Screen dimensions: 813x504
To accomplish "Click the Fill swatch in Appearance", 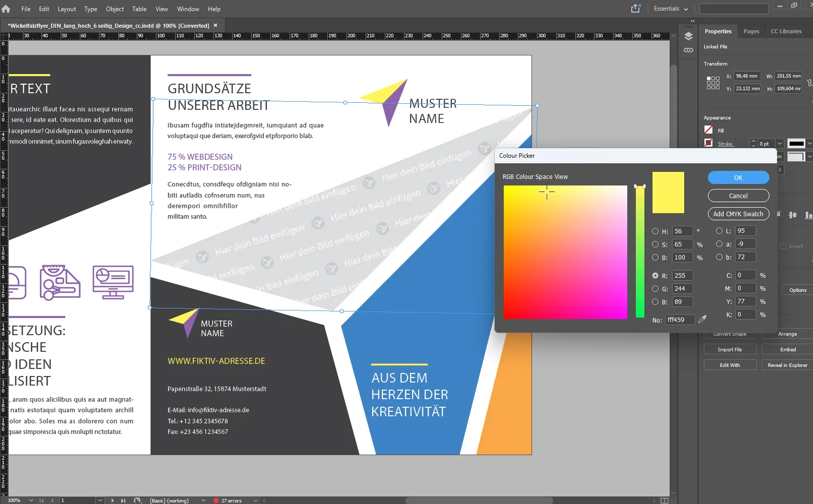I will 709,130.
